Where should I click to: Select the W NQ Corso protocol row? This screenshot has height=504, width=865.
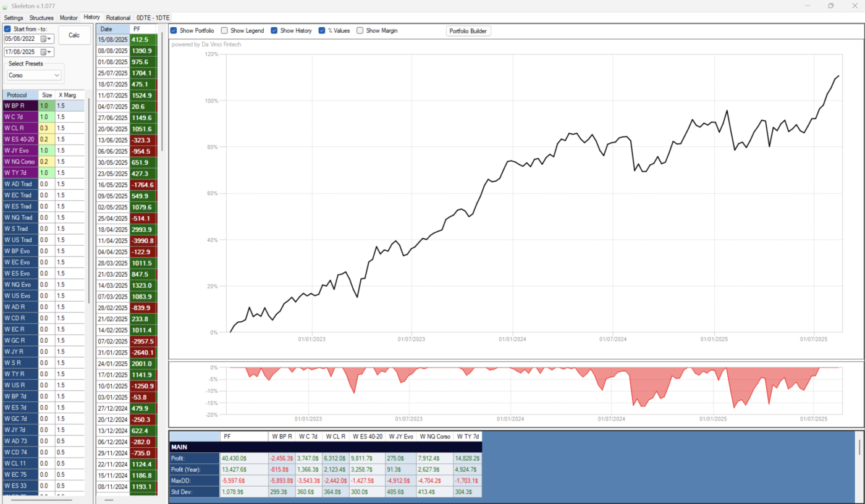click(20, 162)
